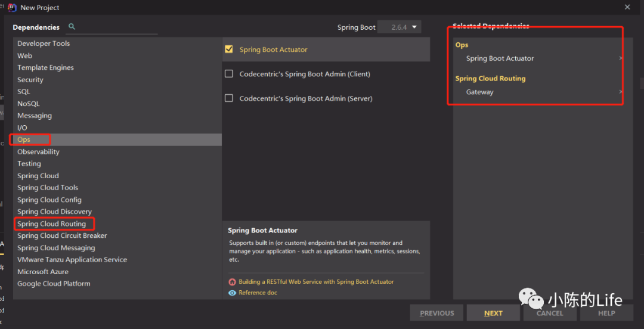
Task: Select Spring Cloud Circuit Breaker category
Action: pyautogui.click(x=62, y=236)
